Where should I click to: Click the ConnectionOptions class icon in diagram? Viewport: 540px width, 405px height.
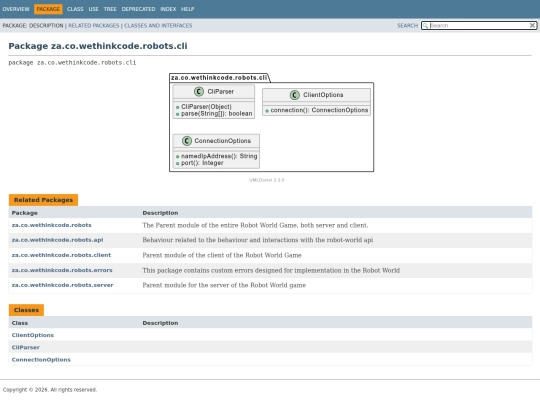click(187, 141)
